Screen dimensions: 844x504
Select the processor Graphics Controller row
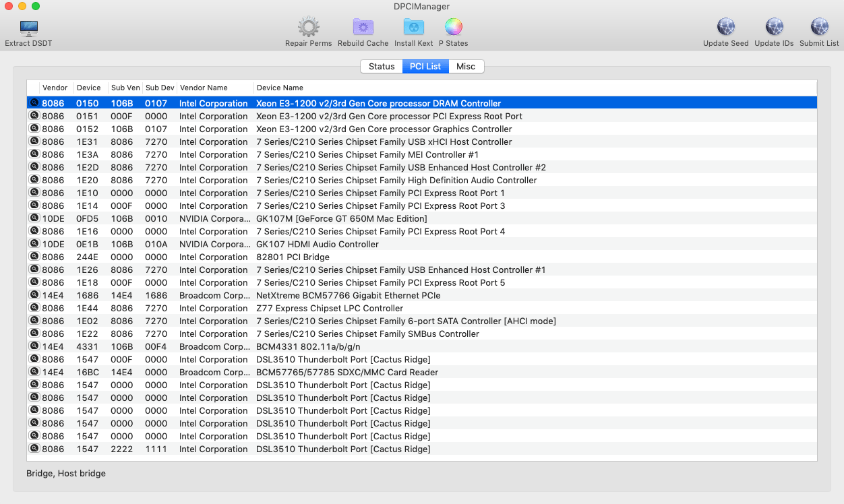coord(422,129)
